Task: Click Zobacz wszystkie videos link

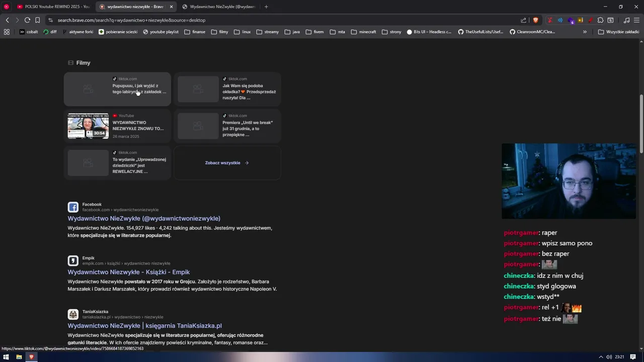Action: (227, 163)
